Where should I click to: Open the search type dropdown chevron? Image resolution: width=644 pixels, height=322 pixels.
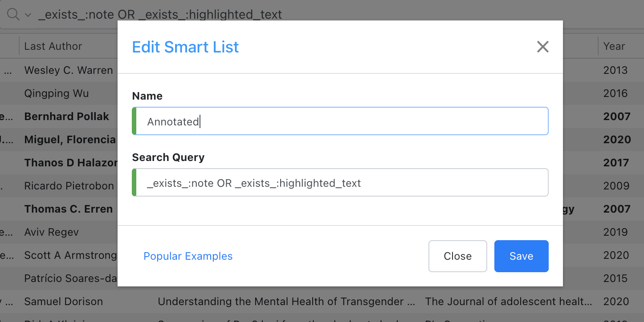[x=28, y=15]
